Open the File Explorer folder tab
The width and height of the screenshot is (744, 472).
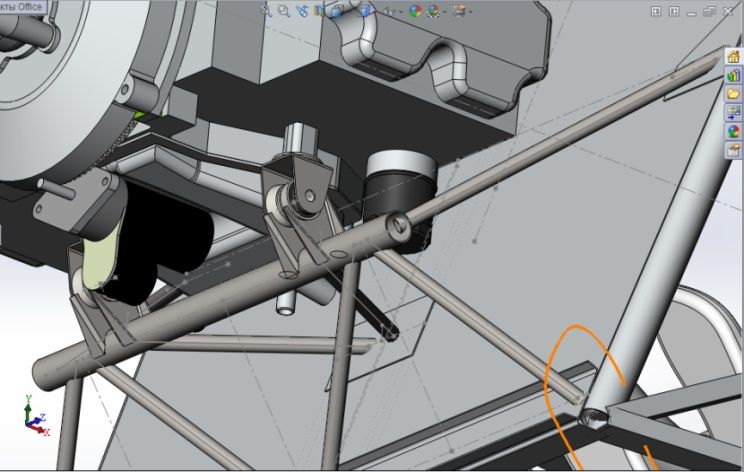tap(733, 94)
